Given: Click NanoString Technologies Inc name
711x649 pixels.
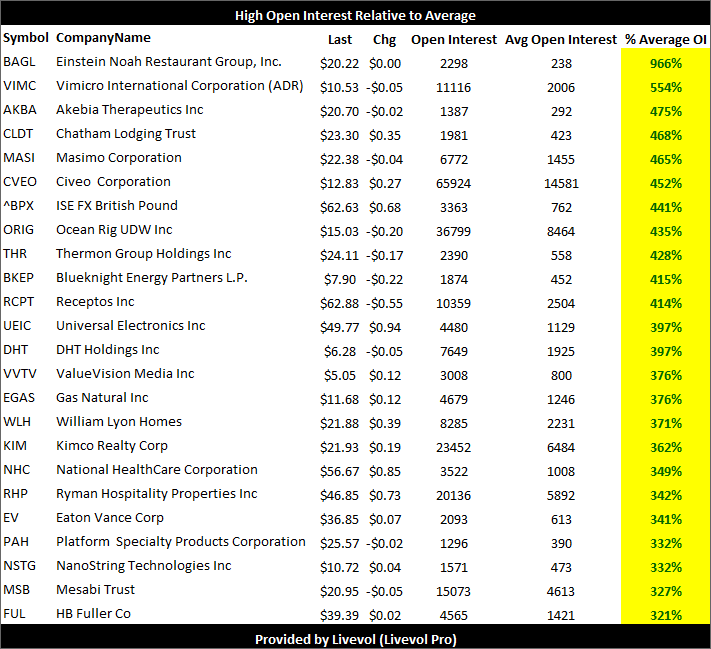Looking at the screenshot, I should point(144,566).
